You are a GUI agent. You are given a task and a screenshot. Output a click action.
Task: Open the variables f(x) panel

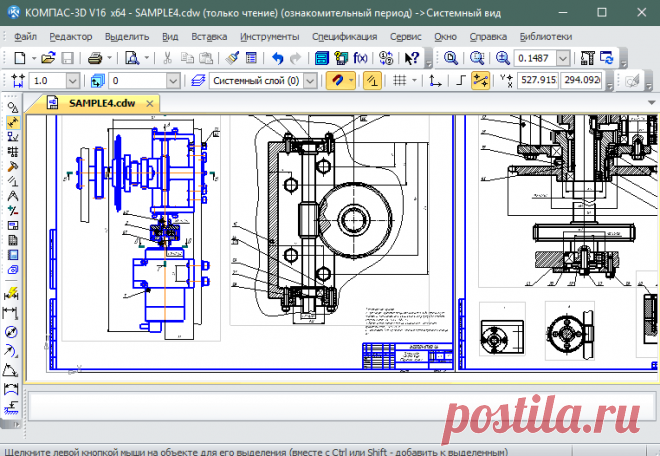coord(360,58)
